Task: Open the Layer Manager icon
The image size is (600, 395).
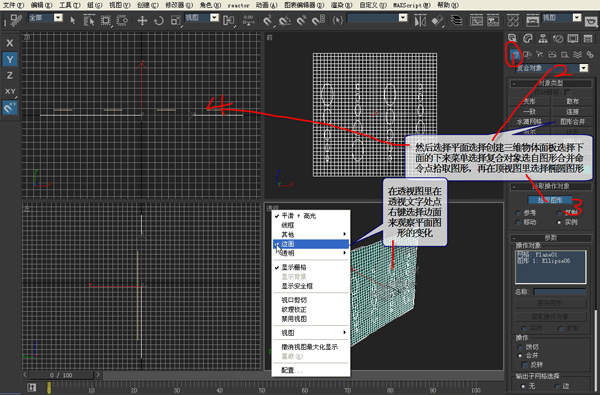Action: click(x=457, y=20)
